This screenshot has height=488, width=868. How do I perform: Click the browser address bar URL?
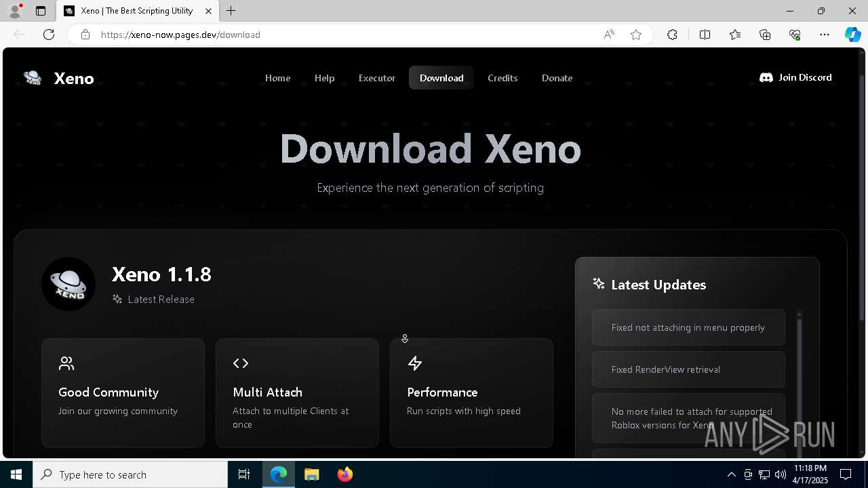[180, 35]
